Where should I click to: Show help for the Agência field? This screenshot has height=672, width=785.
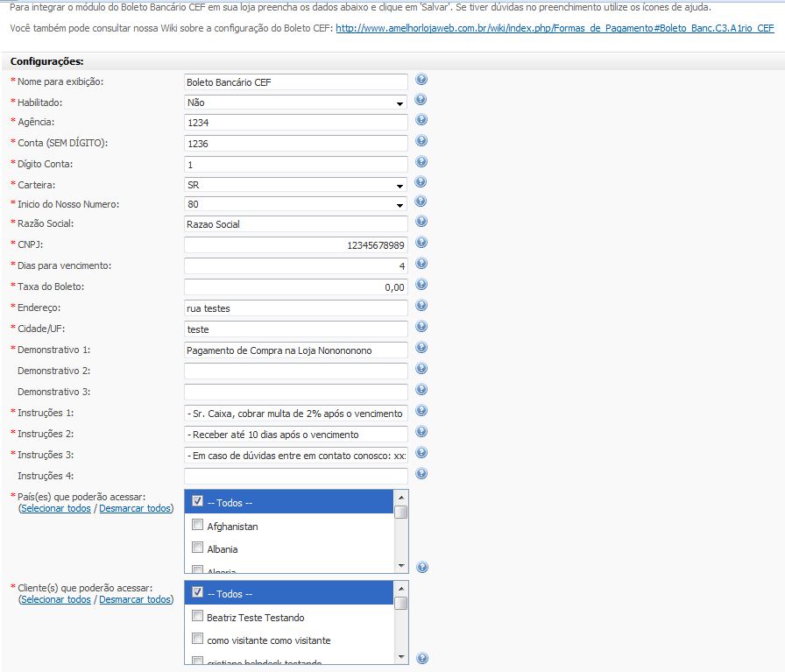coord(421,119)
